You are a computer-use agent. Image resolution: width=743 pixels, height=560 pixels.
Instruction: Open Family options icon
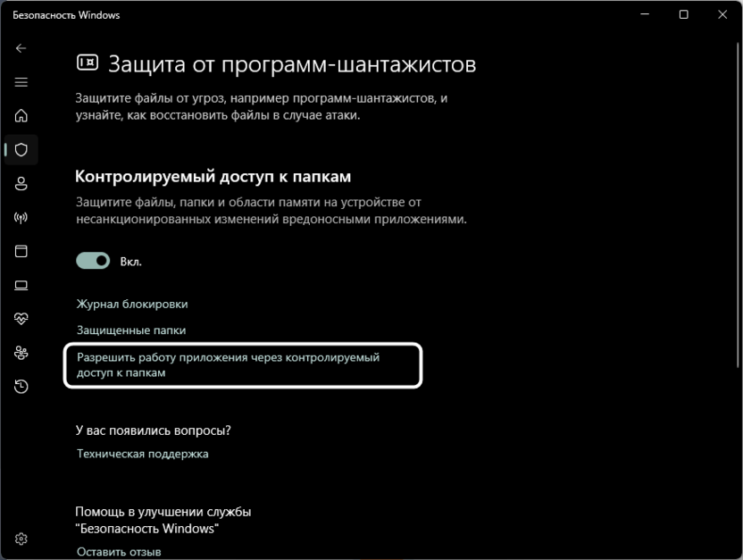21,353
